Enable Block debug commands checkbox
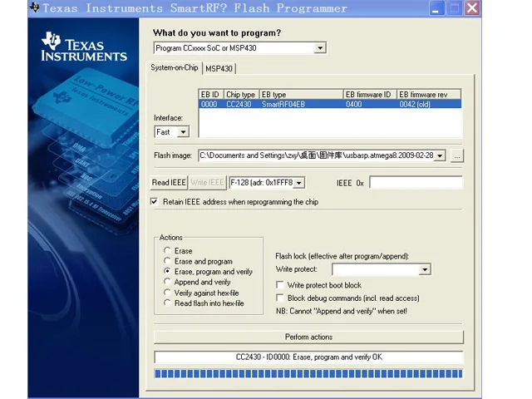 click(x=280, y=298)
